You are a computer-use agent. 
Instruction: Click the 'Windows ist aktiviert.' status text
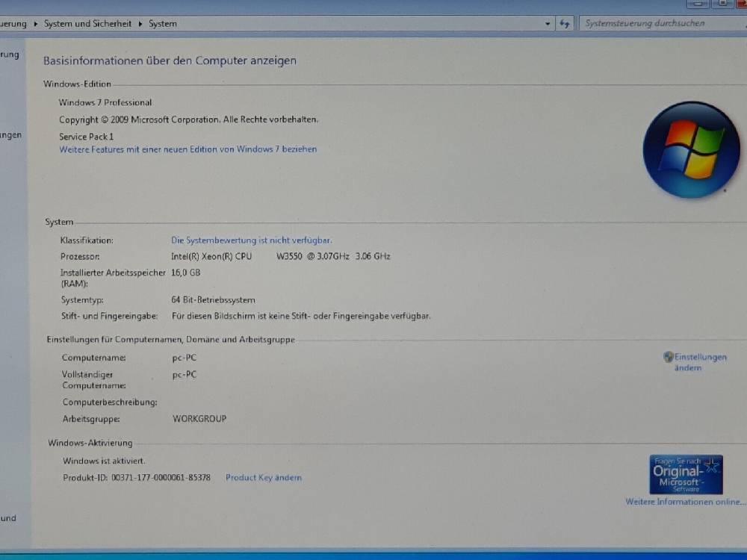(105, 461)
